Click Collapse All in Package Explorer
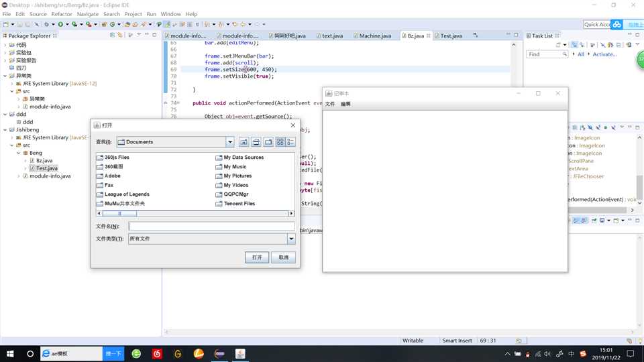 pyautogui.click(x=112, y=36)
